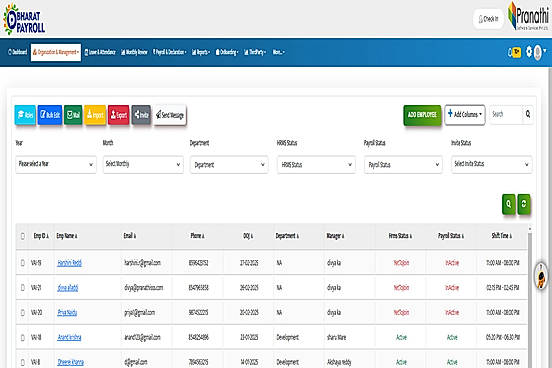Viewport: 552px width, 368px height.
Task: Click the green filter search icon button
Action: (x=509, y=204)
